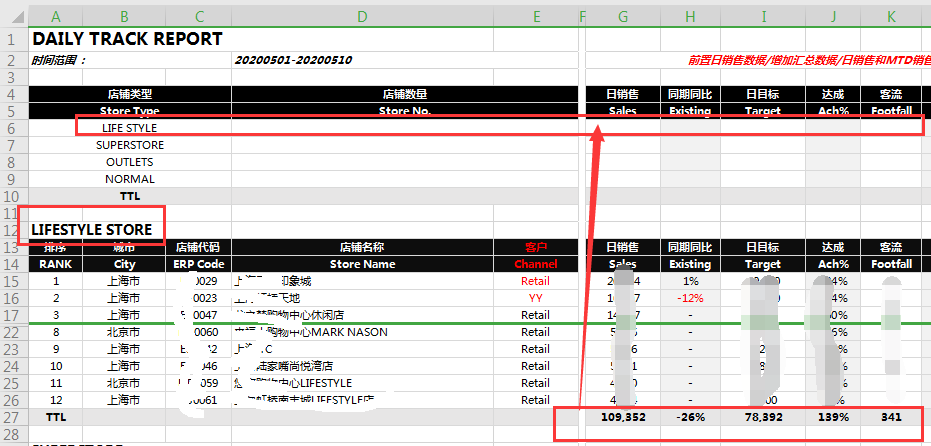Select the 20200501-20200510 date range cell
This screenshot has height=446, width=931.
tap(293, 60)
